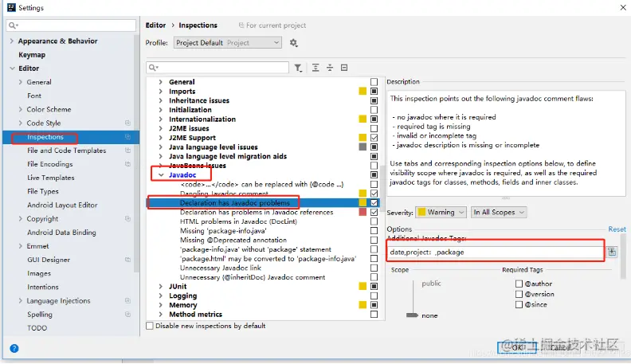The height and width of the screenshot is (364, 631).
Task: Expand the Emmet settings node
Action: [x=20, y=246]
